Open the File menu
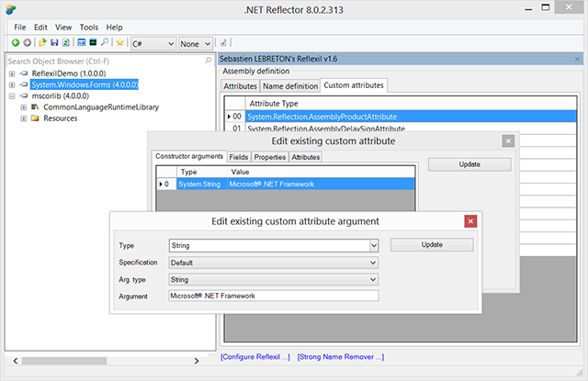 click(20, 28)
